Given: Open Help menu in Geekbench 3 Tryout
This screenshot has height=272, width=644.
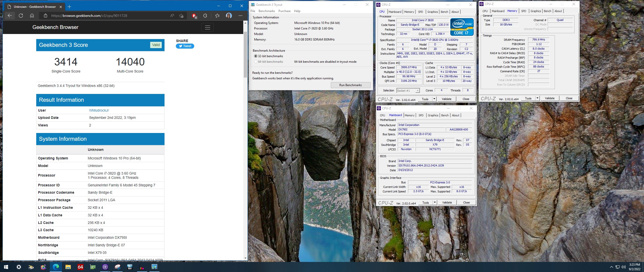Looking at the screenshot, I should coord(297,11).
